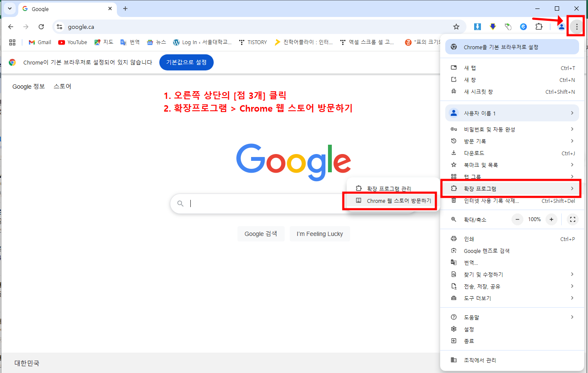This screenshot has width=588, height=373.
Task: Select 인터넷 사용 기록 삭제 menu item
Action: click(512, 201)
